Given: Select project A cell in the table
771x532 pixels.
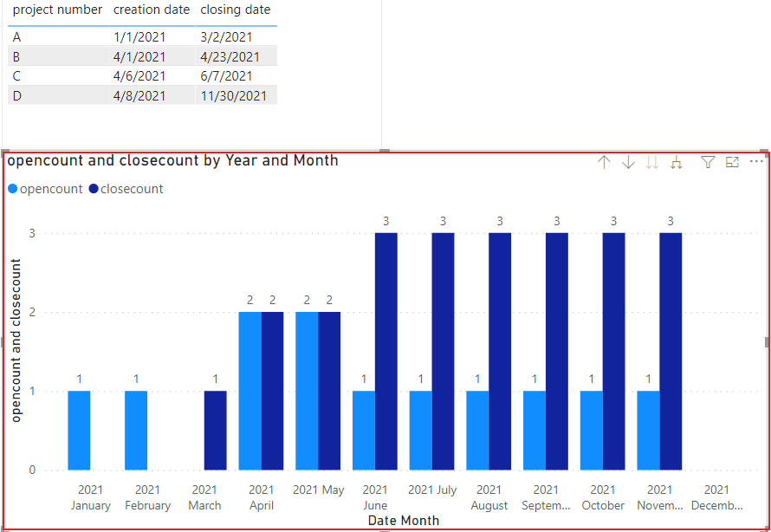Looking at the screenshot, I should [x=58, y=37].
